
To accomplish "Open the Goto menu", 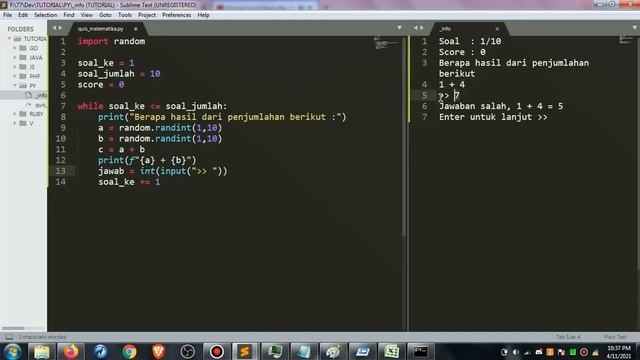I will (105, 15).
